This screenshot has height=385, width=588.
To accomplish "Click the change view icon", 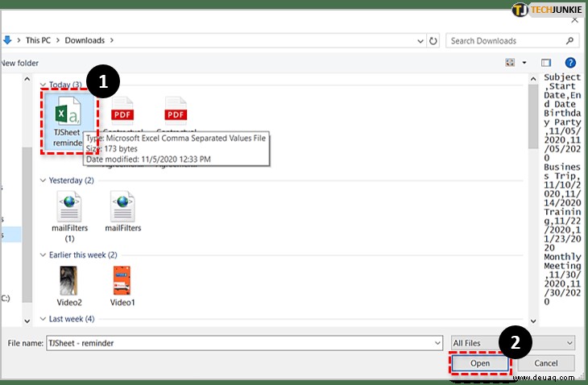I will pos(510,63).
